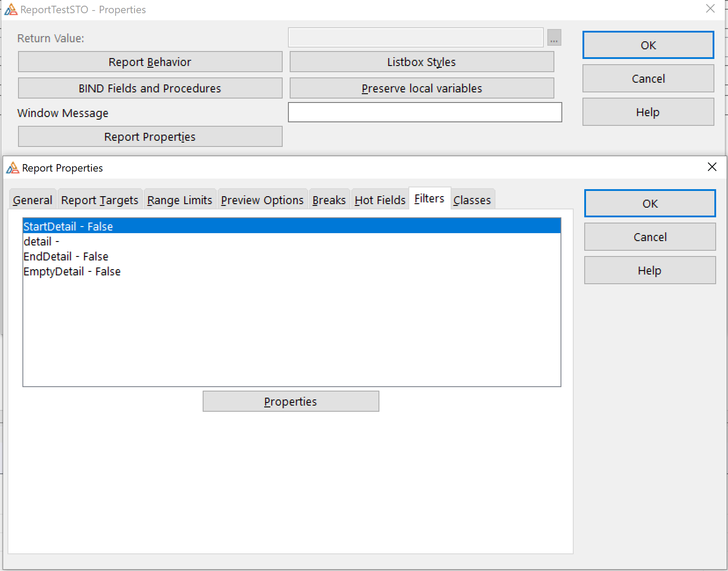Viewport: 728px width, 571px height.
Task: Click Preserve local variables button
Action: tap(421, 88)
